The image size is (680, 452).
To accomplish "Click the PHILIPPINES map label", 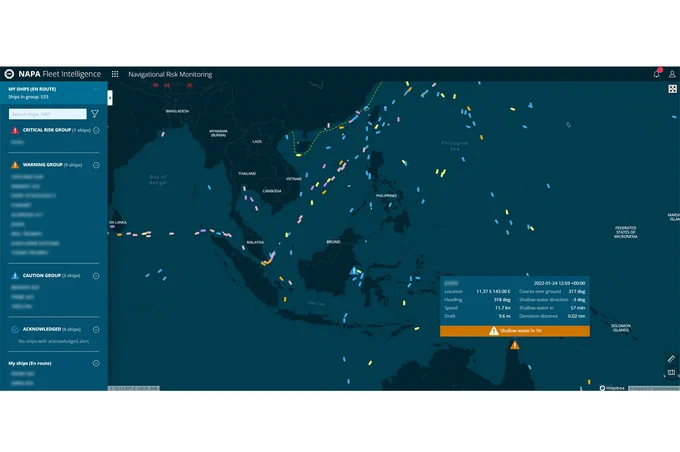I will point(386,196).
